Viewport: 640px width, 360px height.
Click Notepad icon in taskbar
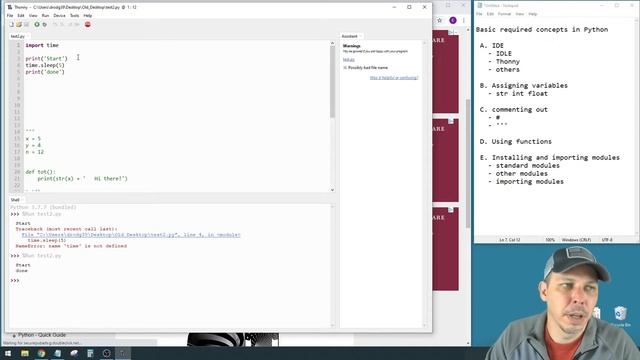click(58, 353)
